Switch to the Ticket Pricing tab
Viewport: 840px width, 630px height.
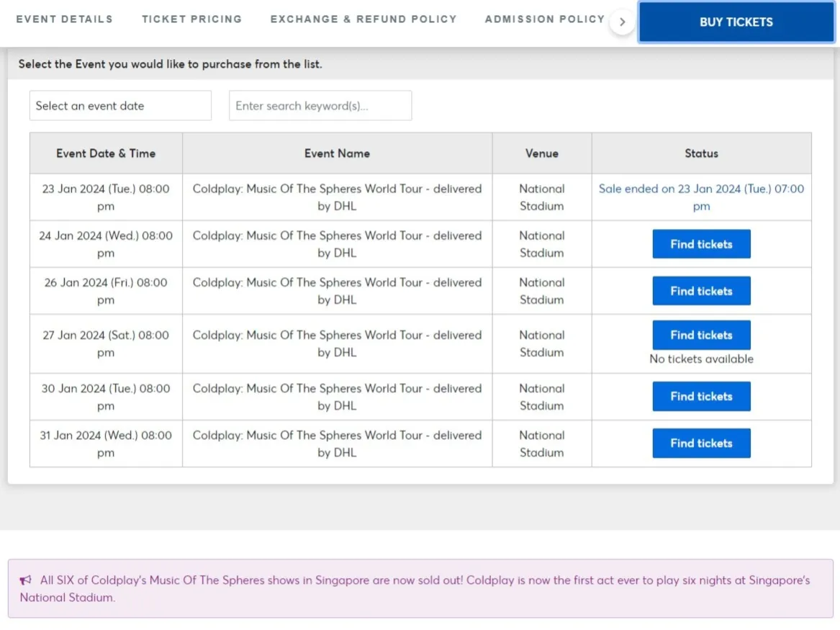tap(191, 19)
